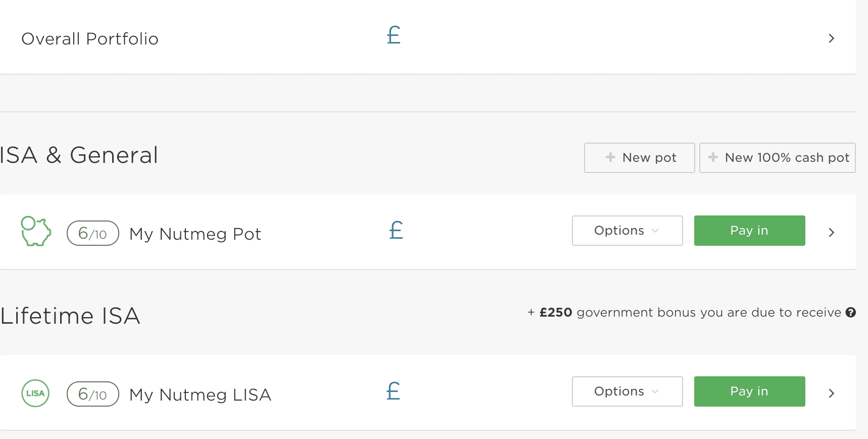Click the My Nutmeg Pot name

tap(195, 234)
